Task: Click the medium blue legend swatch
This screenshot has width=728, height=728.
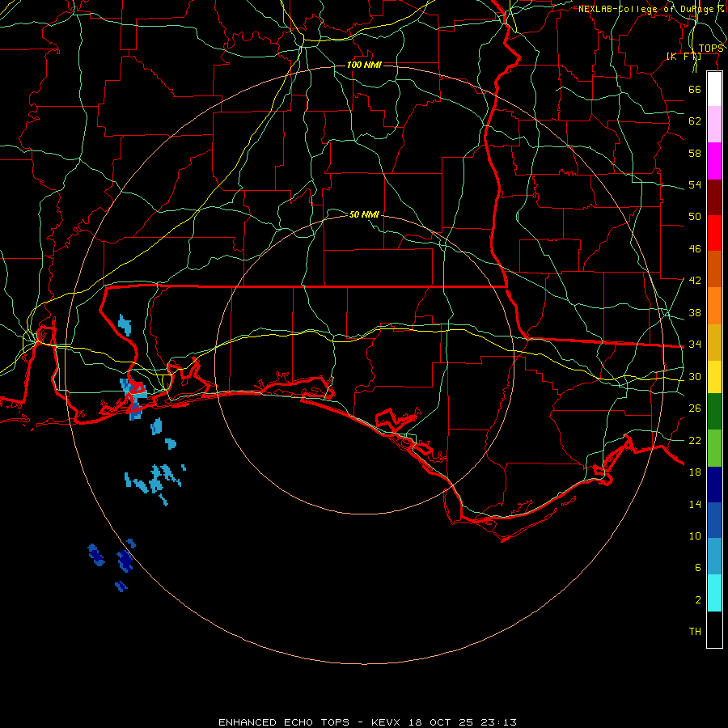Action: 714,520
